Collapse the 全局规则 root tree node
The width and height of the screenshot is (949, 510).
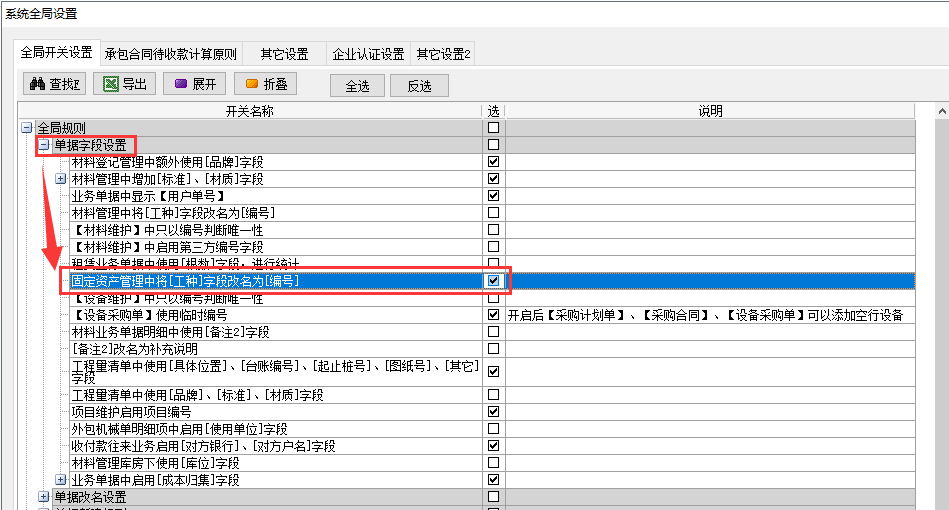(x=27, y=129)
